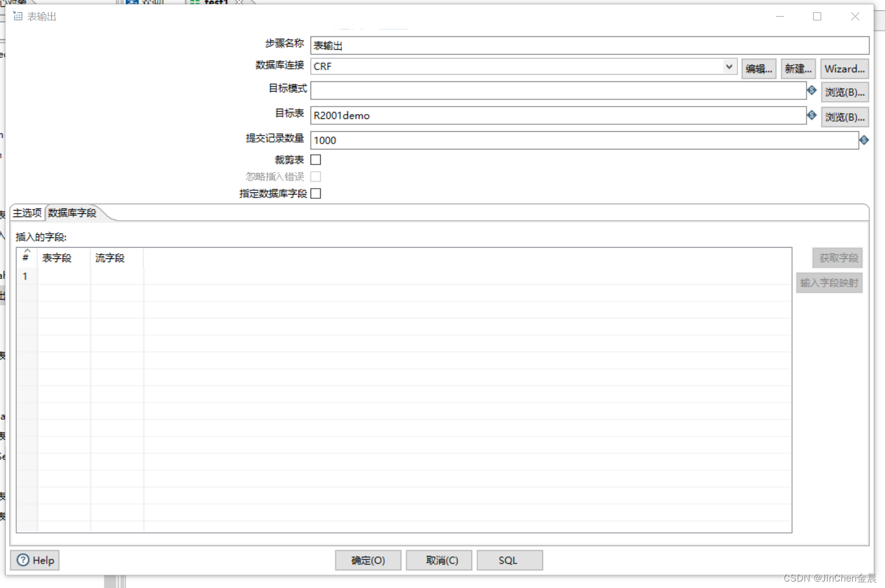The height and width of the screenshot is (588, 885).
Task: Click the 表字段 column header
Action: (x=64, y=258)
